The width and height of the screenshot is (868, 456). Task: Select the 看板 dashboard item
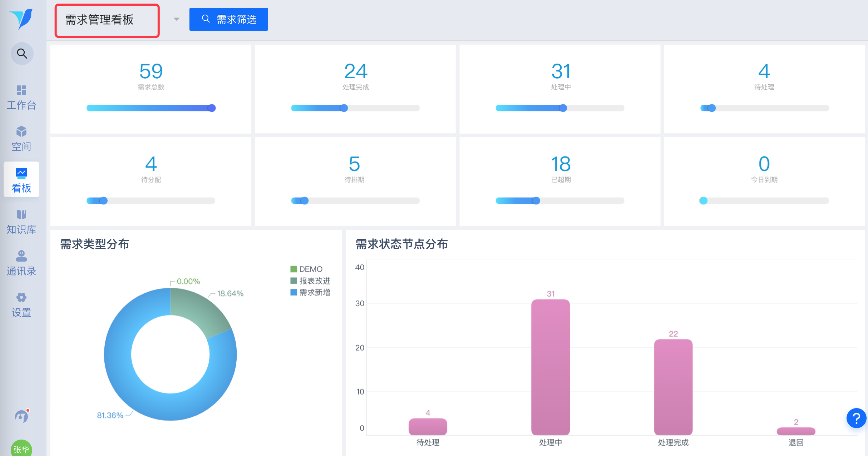(21, 180)
